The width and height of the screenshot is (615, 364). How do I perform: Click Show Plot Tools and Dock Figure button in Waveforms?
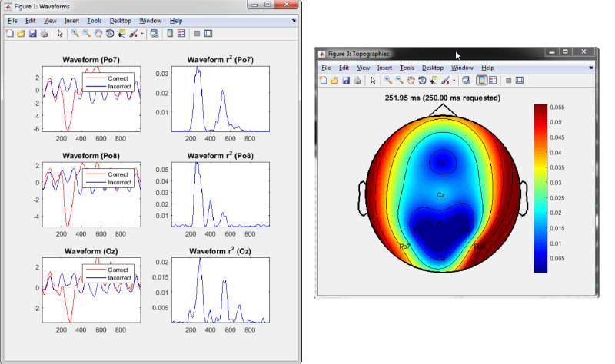point(208,34)
